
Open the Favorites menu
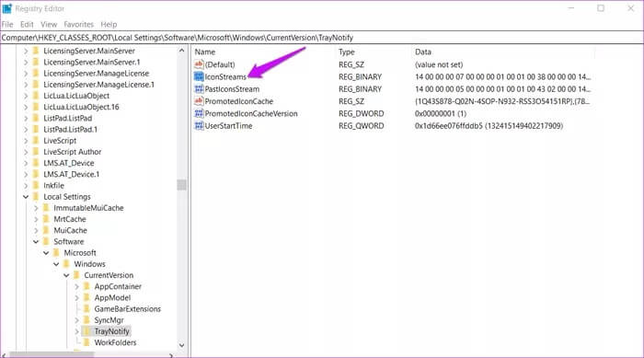tap(79, 24)
